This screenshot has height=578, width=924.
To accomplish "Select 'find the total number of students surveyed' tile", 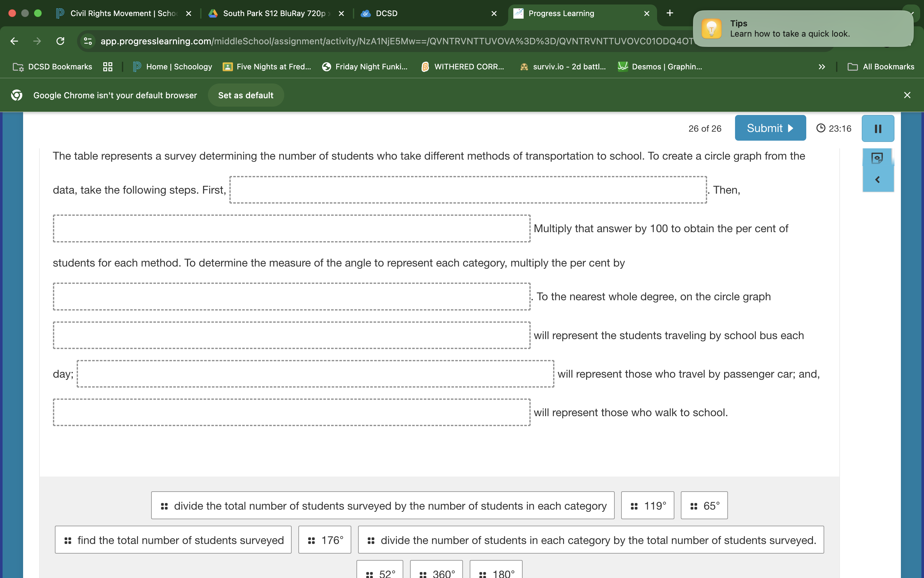I will point(173,540).
